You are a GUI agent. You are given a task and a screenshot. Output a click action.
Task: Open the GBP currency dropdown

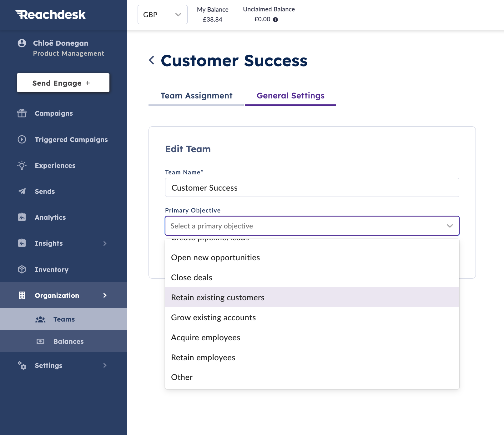(163, 14)
